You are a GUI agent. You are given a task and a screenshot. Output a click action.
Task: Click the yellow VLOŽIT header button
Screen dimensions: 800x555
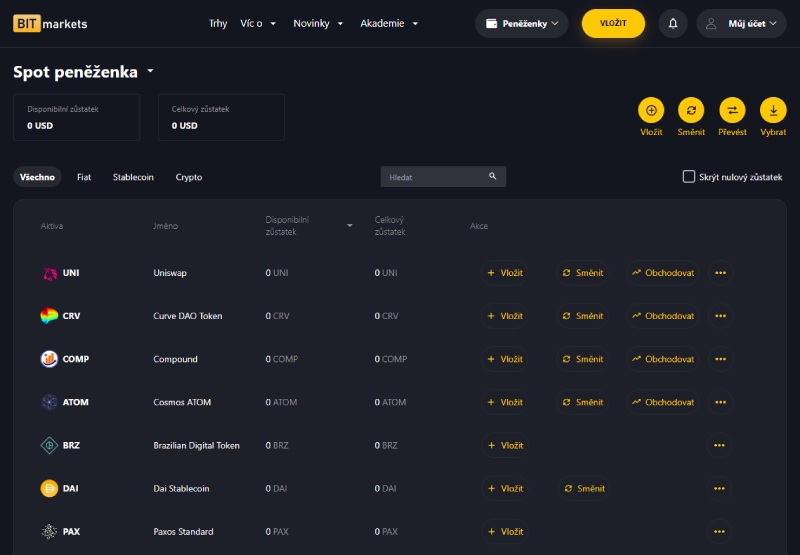tap(613, 23)
